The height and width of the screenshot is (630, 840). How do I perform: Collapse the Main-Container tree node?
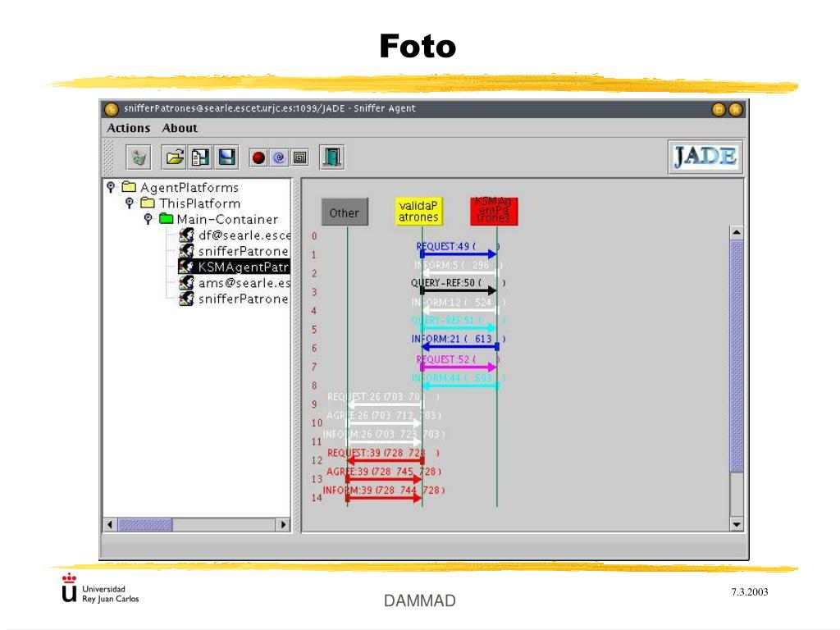click(148, 218)
